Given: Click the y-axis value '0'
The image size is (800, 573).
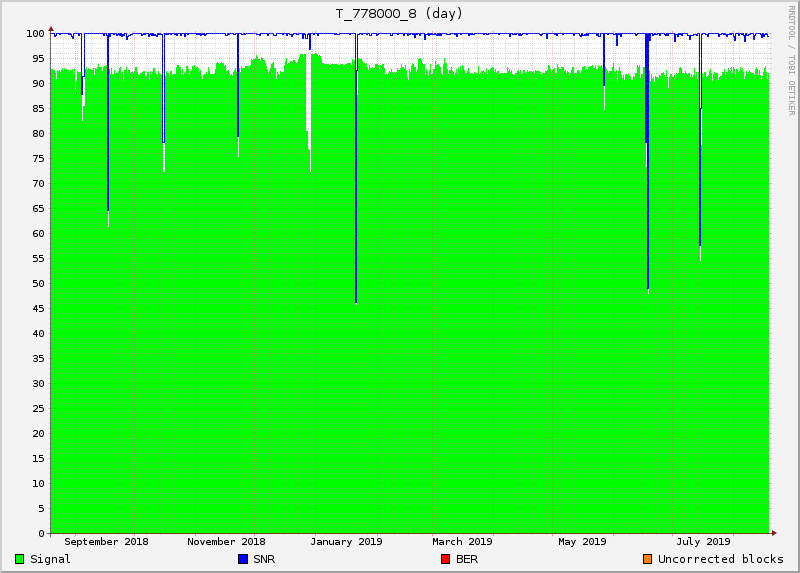Looking at the screenshot, I should (42, 534).
